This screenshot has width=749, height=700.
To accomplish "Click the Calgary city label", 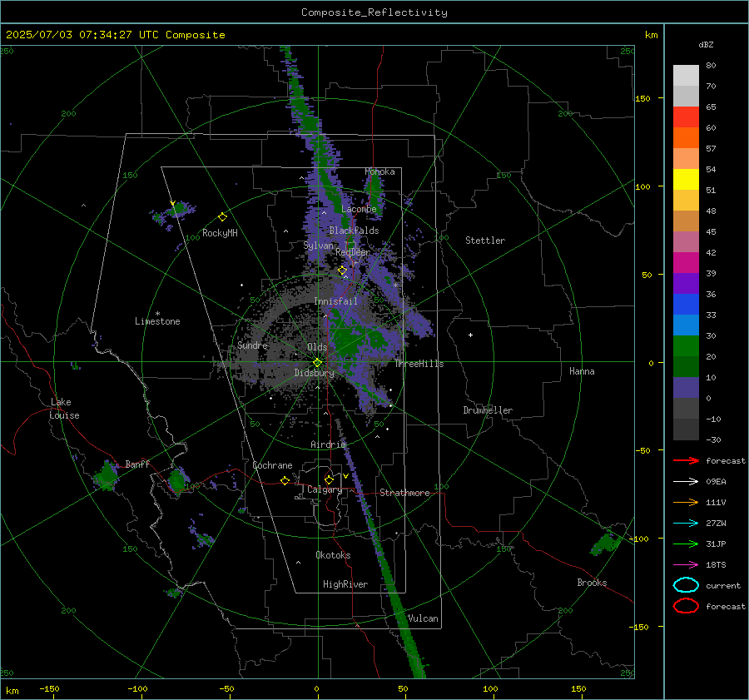I will (x=325, y=489).
